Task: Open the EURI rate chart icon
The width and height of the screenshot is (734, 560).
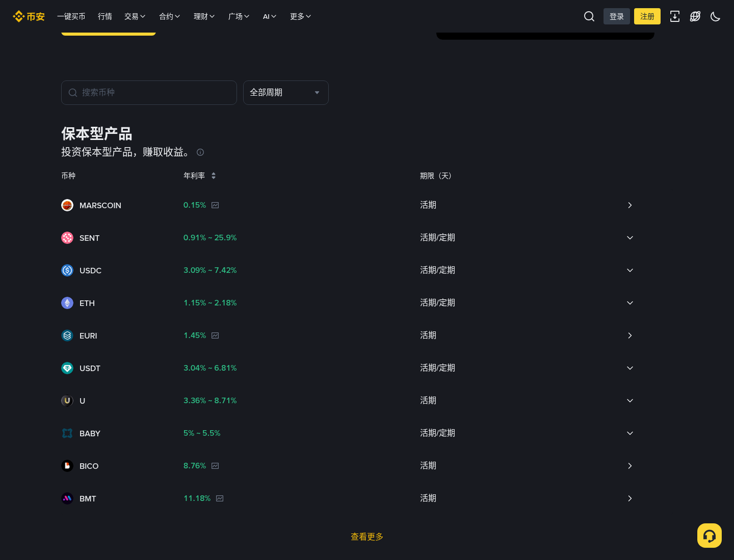Action: tap(215, 335)
